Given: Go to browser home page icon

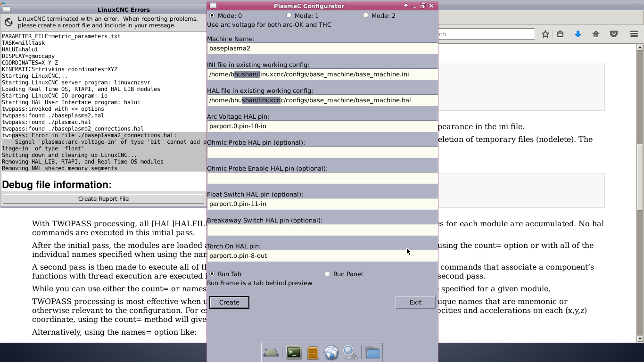Looking at the screenshot, I should (596, 34).
